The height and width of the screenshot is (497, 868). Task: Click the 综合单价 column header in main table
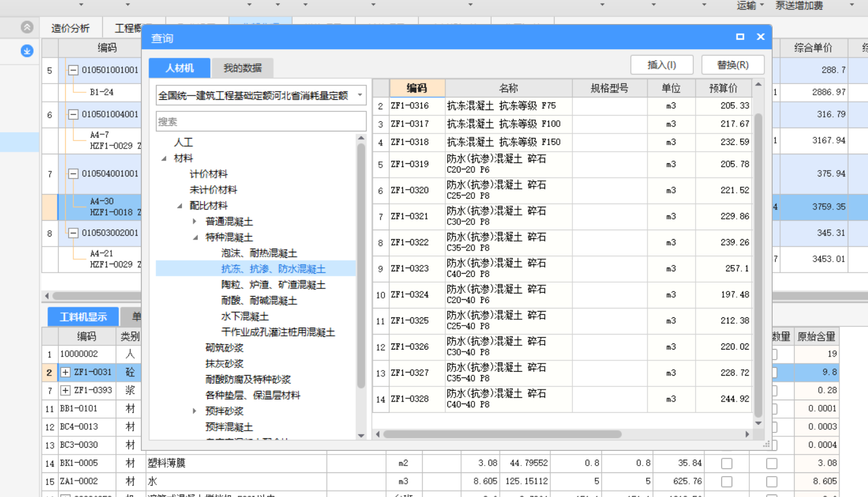814,48
